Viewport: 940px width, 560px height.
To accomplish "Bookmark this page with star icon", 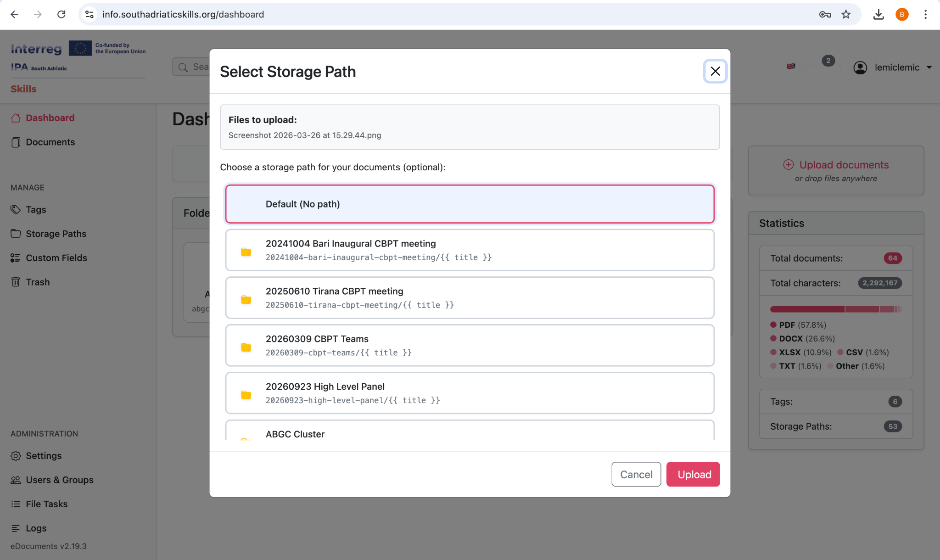I will click(846, 14).
